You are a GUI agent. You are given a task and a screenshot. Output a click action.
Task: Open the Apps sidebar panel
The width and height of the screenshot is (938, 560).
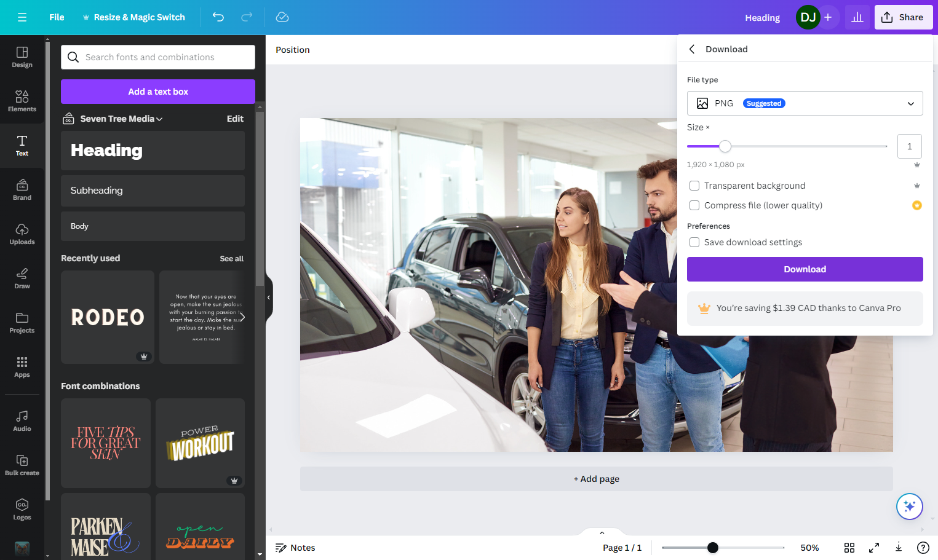pos(22,367)
